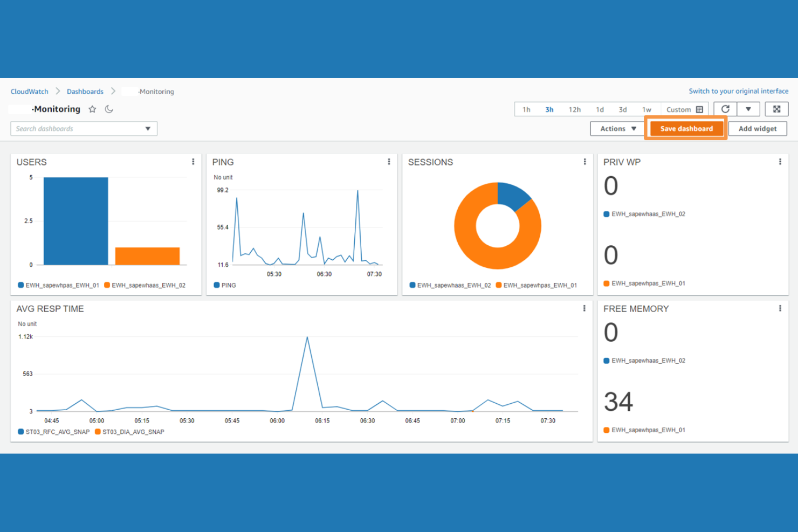Open the search dashboards dropdown

coord(147,128)
